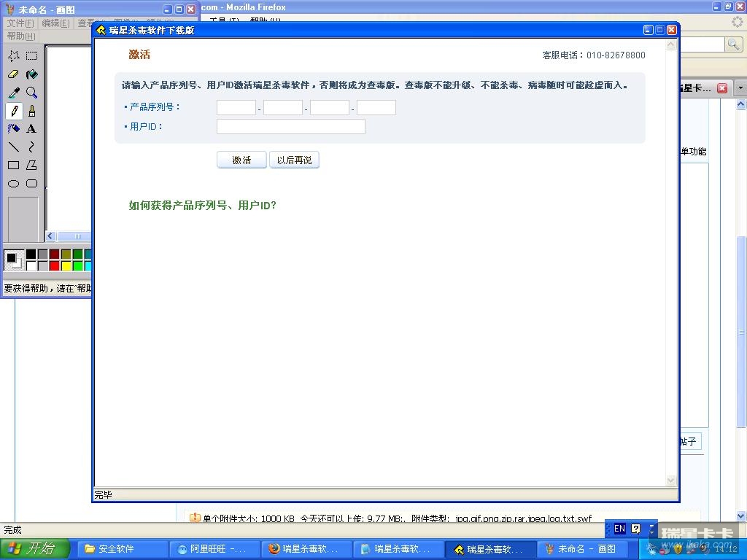
Task: Click the dialog scrollbar down arrow
Action: 671,481
